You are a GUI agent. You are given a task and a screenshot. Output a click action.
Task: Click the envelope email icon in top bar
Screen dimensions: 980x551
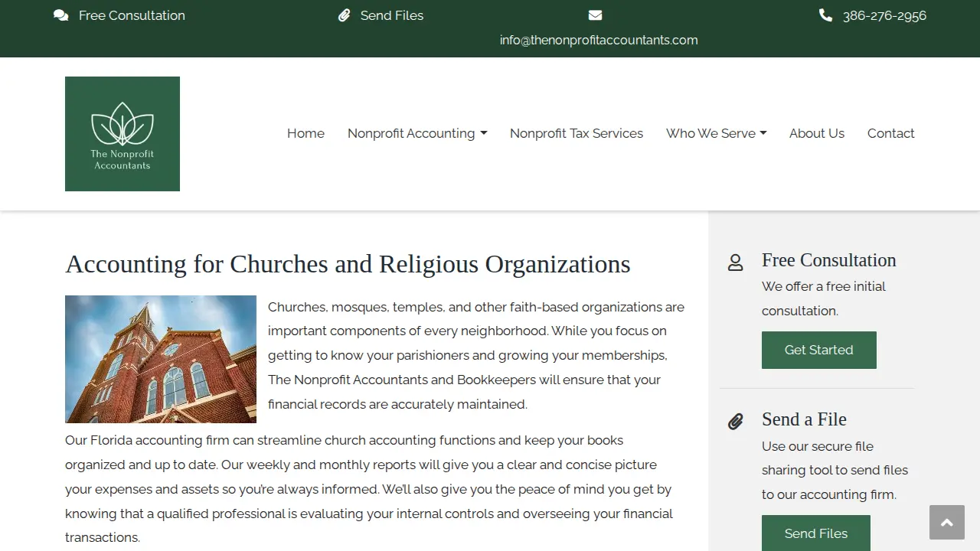pos(595,15)
